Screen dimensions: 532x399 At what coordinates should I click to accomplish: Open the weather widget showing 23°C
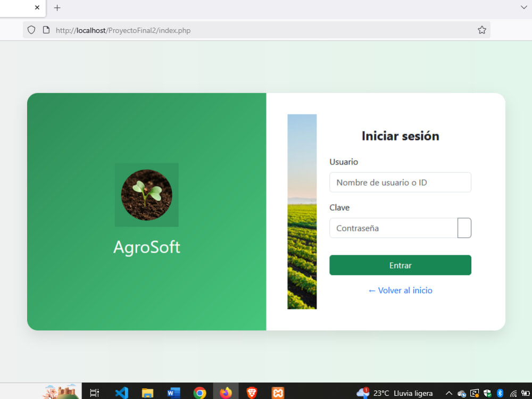[x=395, y=393]
